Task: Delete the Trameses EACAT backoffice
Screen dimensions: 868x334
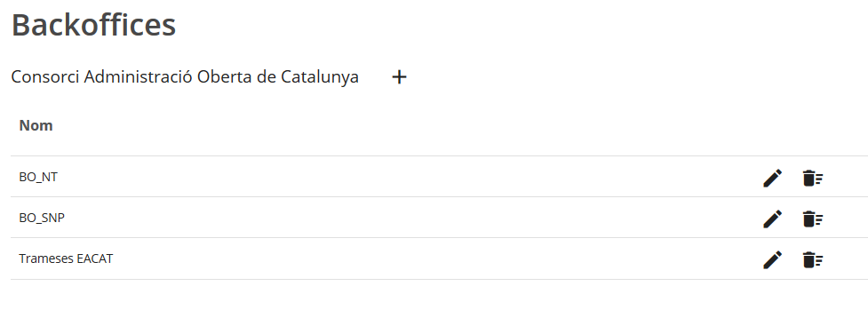Action: 813,259
